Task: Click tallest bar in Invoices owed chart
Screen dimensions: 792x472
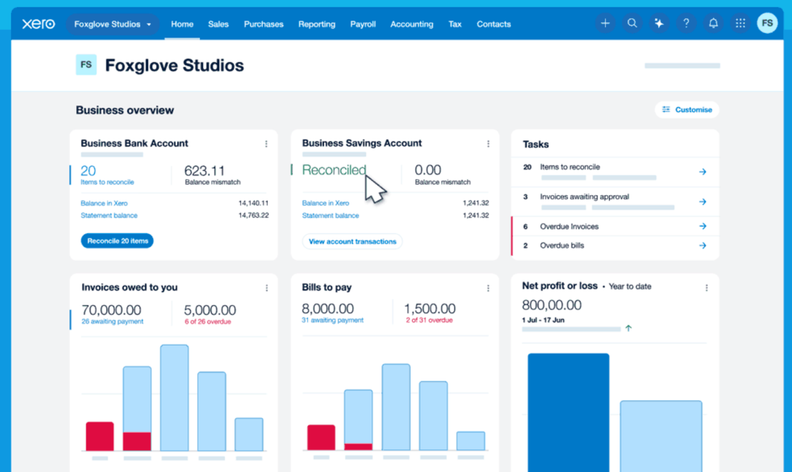Action: click(x=174, y=398)
